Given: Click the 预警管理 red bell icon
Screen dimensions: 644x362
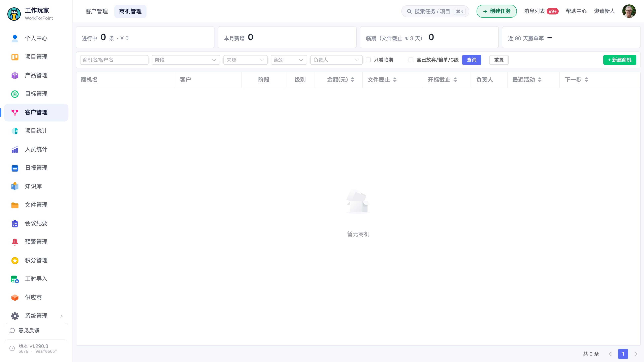Looking at the screenshot, I should pos(15,242).
